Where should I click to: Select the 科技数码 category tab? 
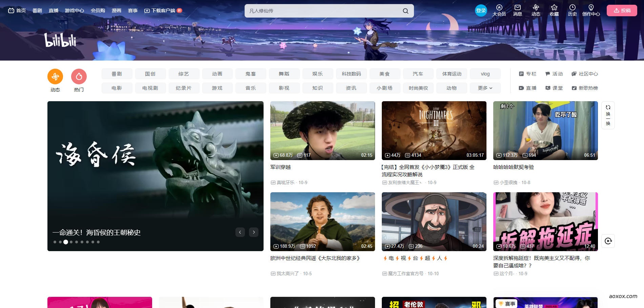pyautogui.click(x=351, y=74)
